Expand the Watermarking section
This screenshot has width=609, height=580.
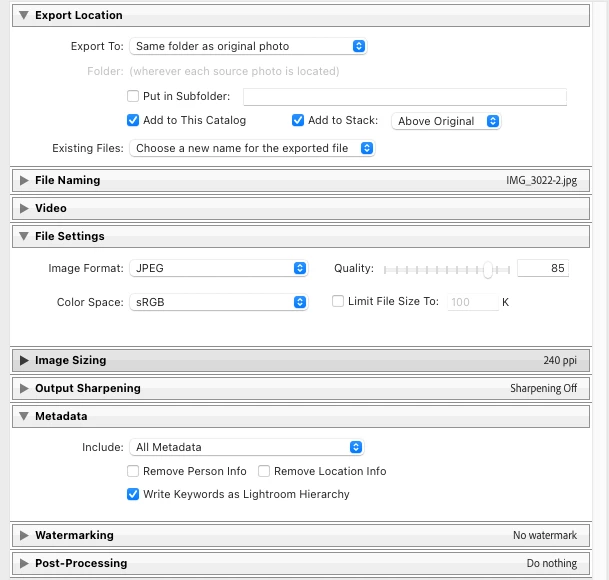pos(24,535)
